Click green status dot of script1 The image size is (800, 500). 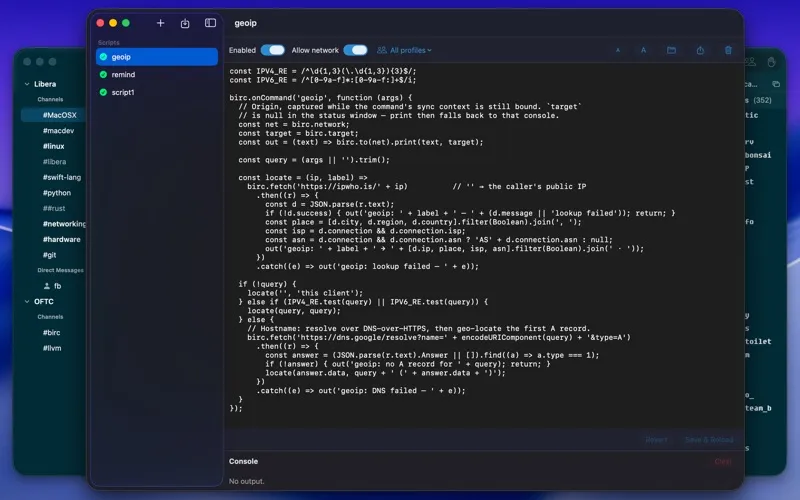pos(103,92)
